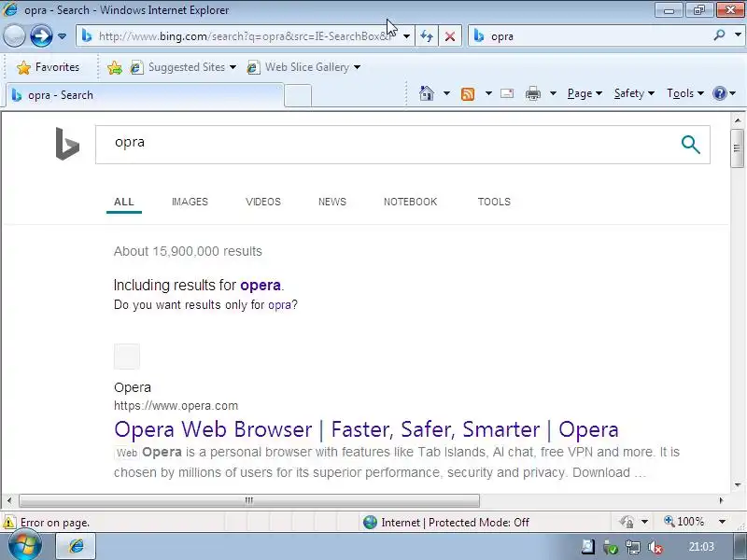
Task: Go forward with the blue arrow button
Action: pos(41,35)
